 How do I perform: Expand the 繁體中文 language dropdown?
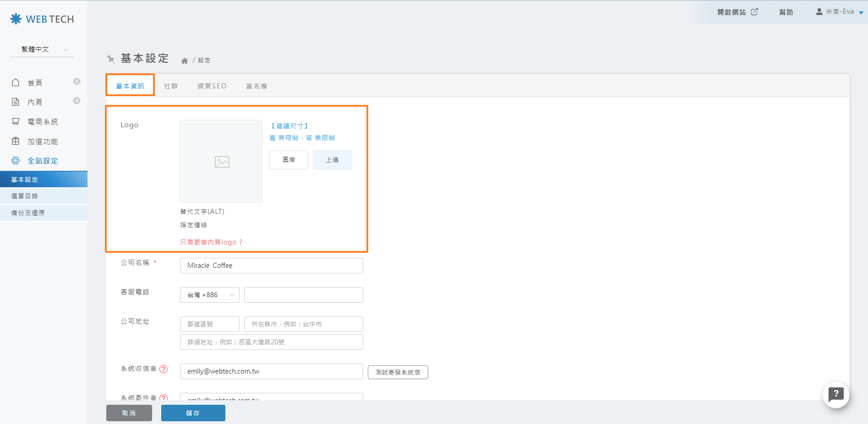point(42,49)
